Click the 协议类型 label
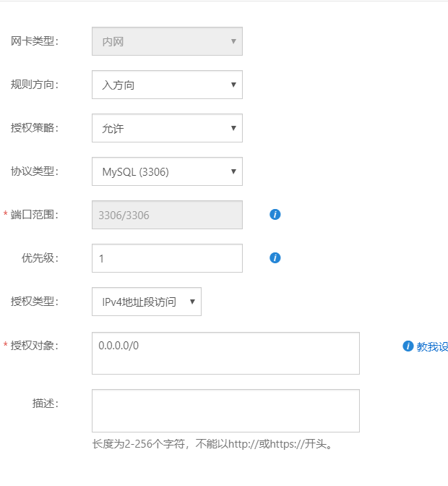448x486 pixels. coord(35,171)
